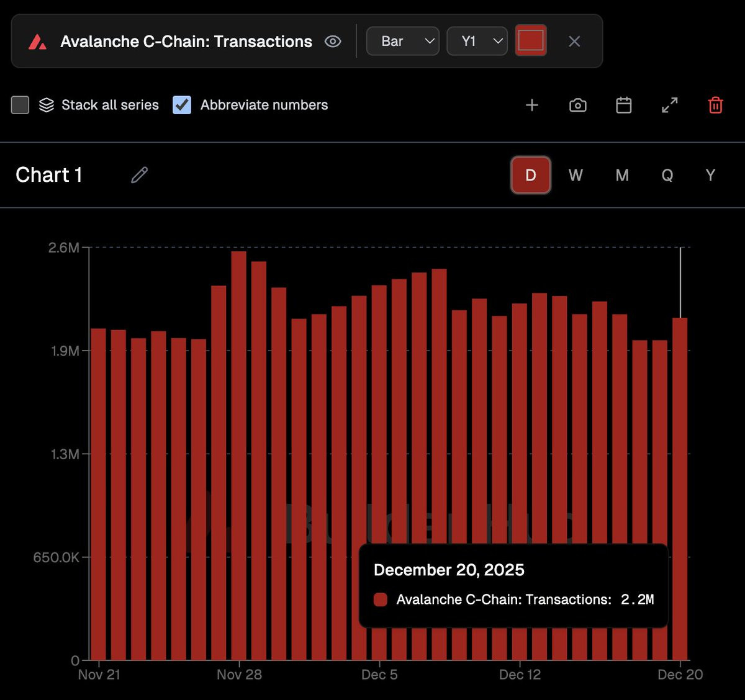Take a chart snapshot with camera icon
The image size is (745, 700).
click(578, 105)
